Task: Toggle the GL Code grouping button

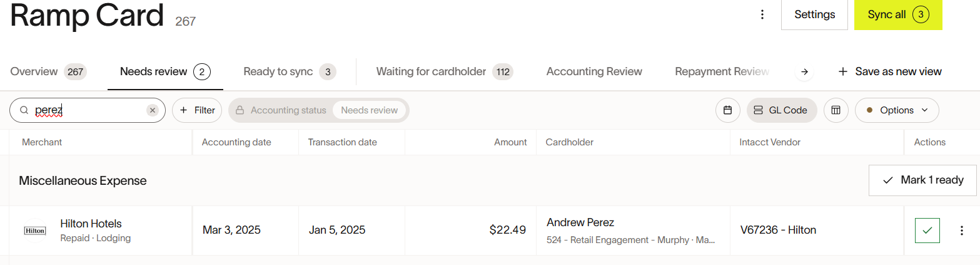Action: coord(782,110)
